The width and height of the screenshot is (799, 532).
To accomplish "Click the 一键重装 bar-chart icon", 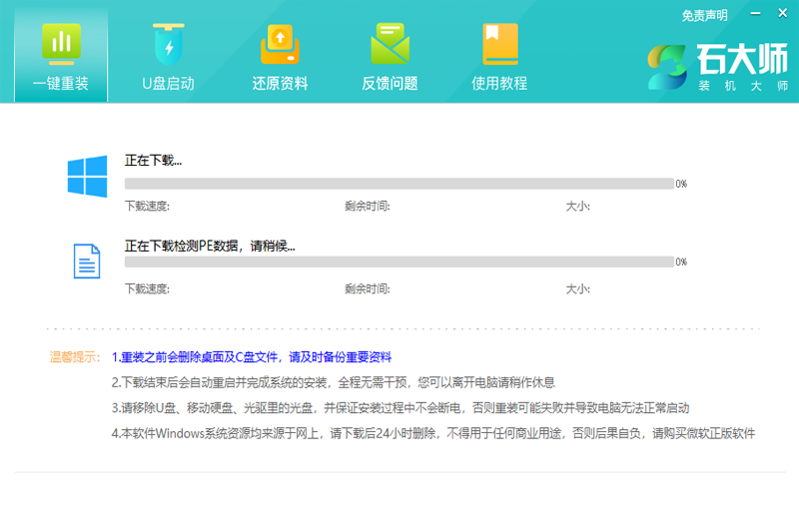I will 61,44.
